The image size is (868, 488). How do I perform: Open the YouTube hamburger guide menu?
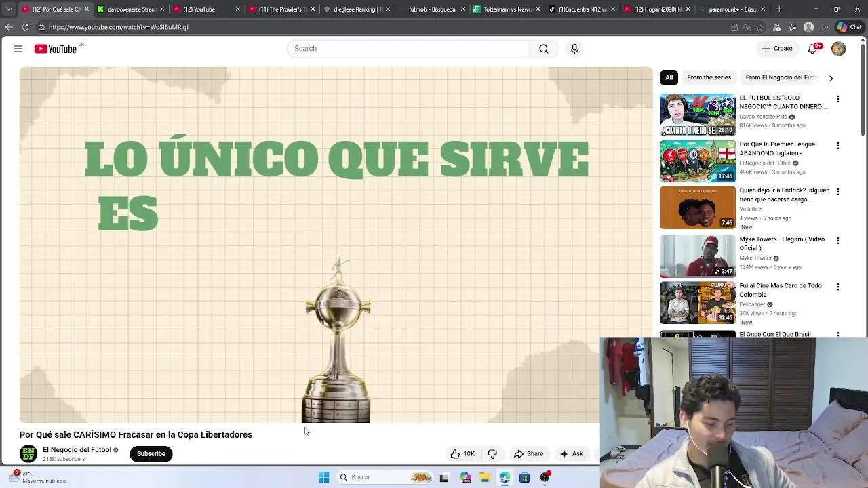[x=18, y=49]
